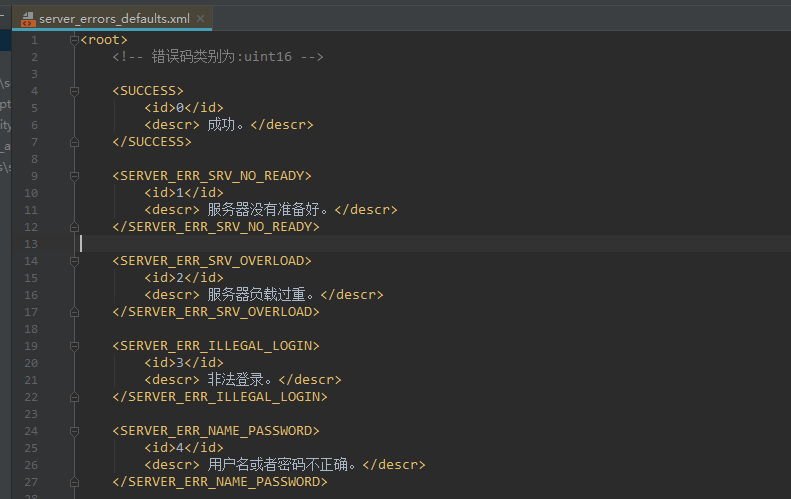The height and width of the screenshot is (499, 791).
Task: Select the server_errors_defaults.xml editor tab
Action: pyautogui.click(x=114, y=18)
